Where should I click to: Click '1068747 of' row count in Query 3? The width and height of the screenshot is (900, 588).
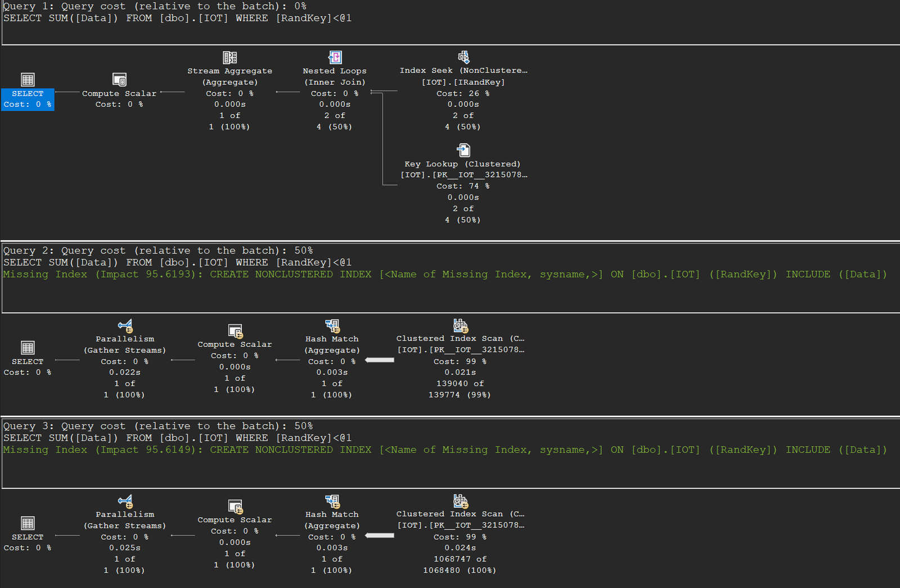tap(460, 559)
